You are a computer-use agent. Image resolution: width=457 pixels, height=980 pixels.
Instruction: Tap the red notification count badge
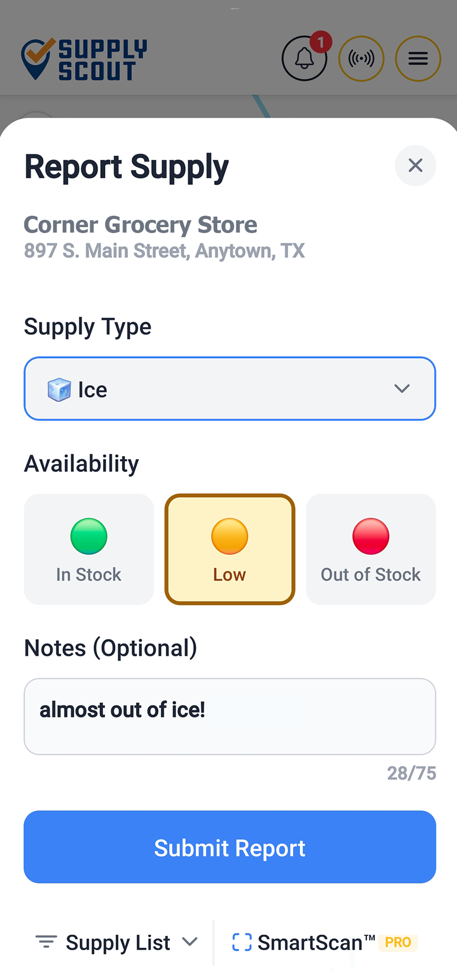coord(321,42)
